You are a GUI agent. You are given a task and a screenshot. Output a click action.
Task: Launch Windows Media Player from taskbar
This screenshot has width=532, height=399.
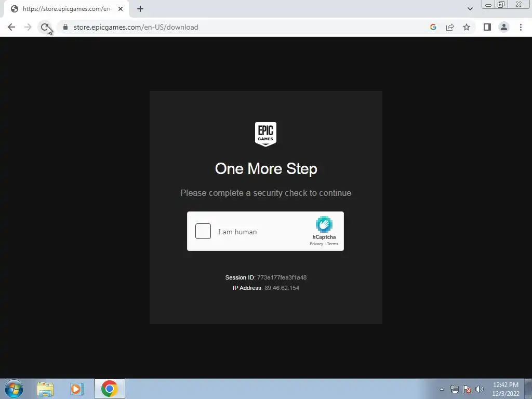coord(77,389)
